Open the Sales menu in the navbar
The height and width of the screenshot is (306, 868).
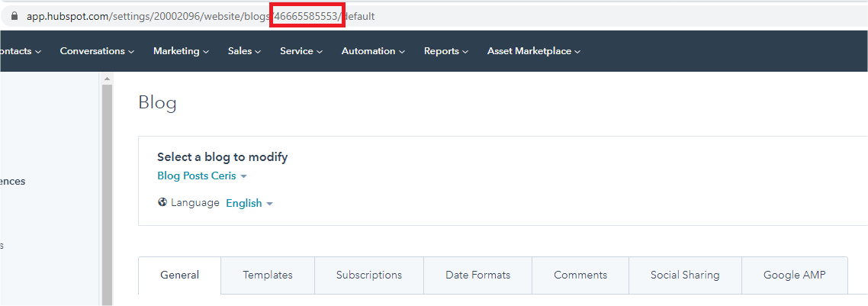244,51
